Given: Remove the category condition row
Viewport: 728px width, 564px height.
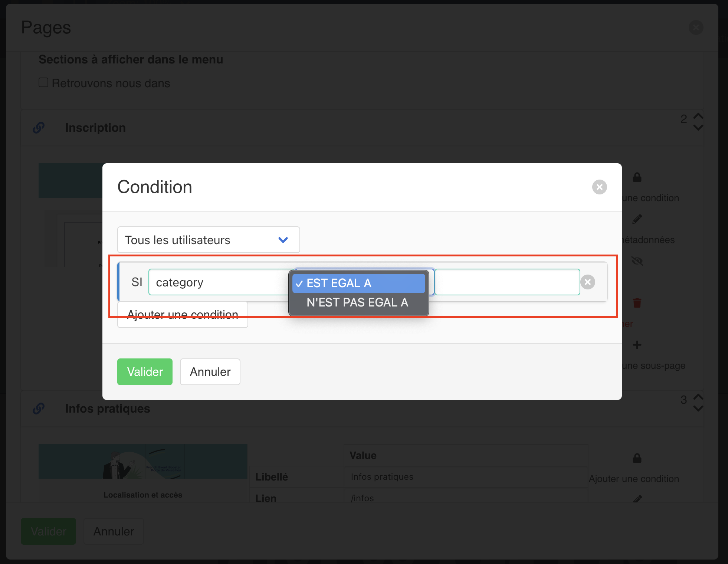Looking at the screenshot, I should tap(588, 282).
